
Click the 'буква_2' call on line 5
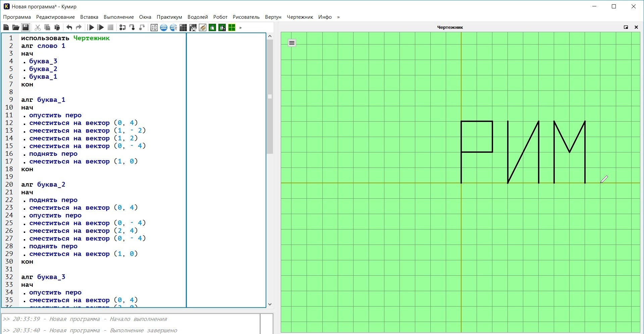pos(43,69)
